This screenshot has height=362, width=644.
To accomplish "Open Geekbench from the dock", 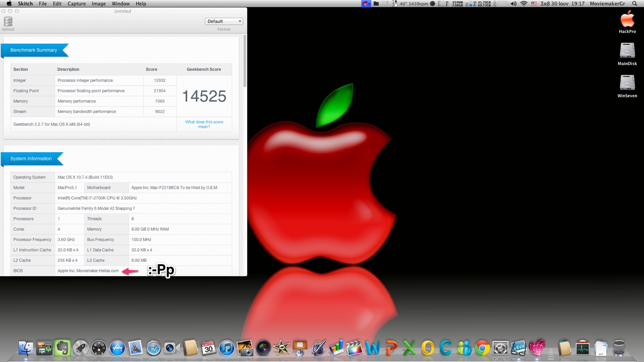I will pyautogui.click(x=518, y=348).
